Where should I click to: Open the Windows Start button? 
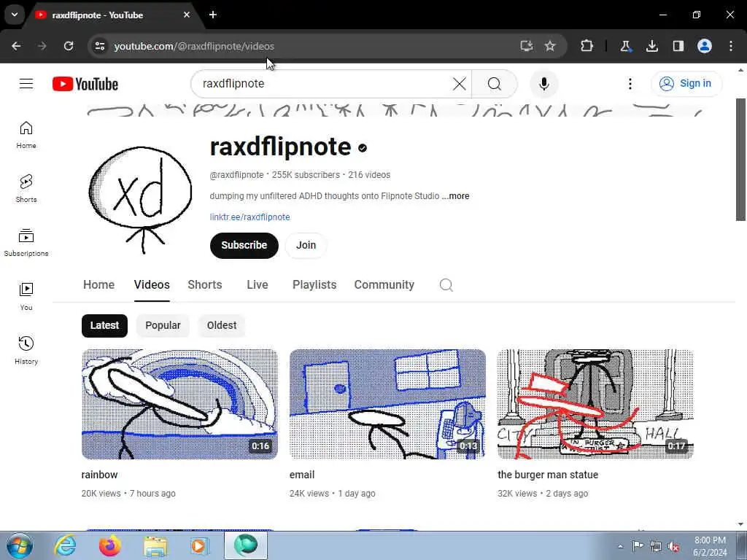[20, 545]
